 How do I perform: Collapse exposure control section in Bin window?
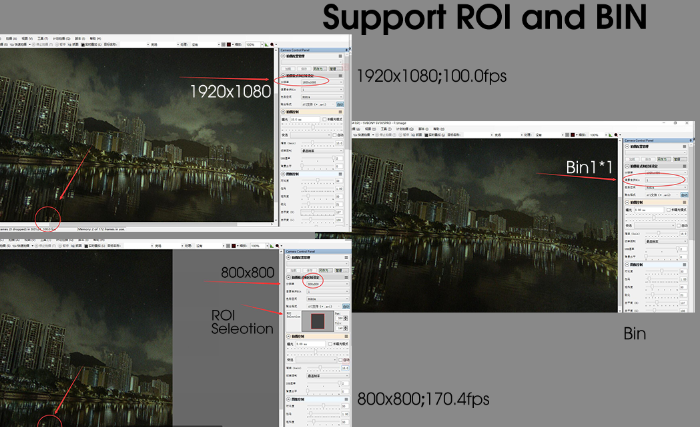pos(627,202)
